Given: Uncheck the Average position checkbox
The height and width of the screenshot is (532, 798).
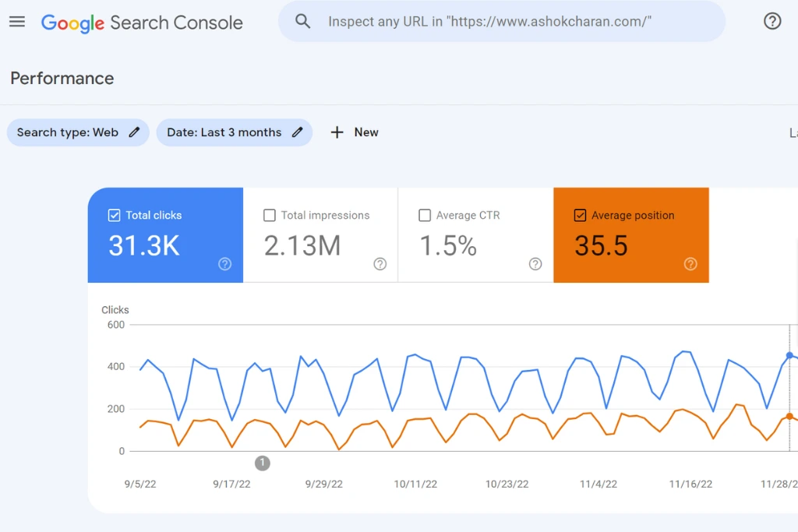Looking at the screenshot, I should point(580,216).
